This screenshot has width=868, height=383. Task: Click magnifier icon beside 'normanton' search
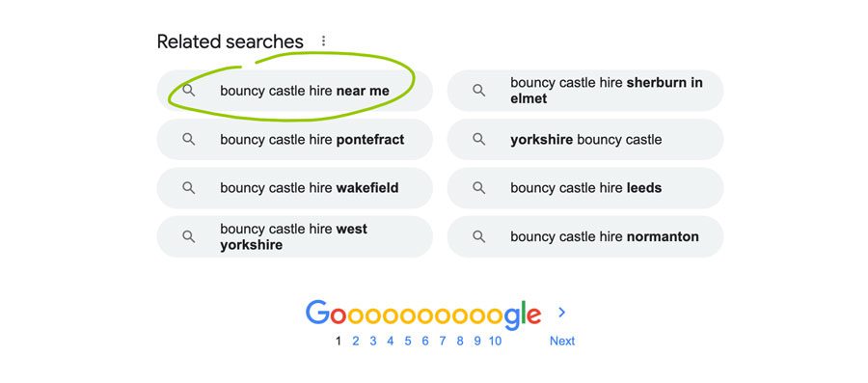pos(478,236)
